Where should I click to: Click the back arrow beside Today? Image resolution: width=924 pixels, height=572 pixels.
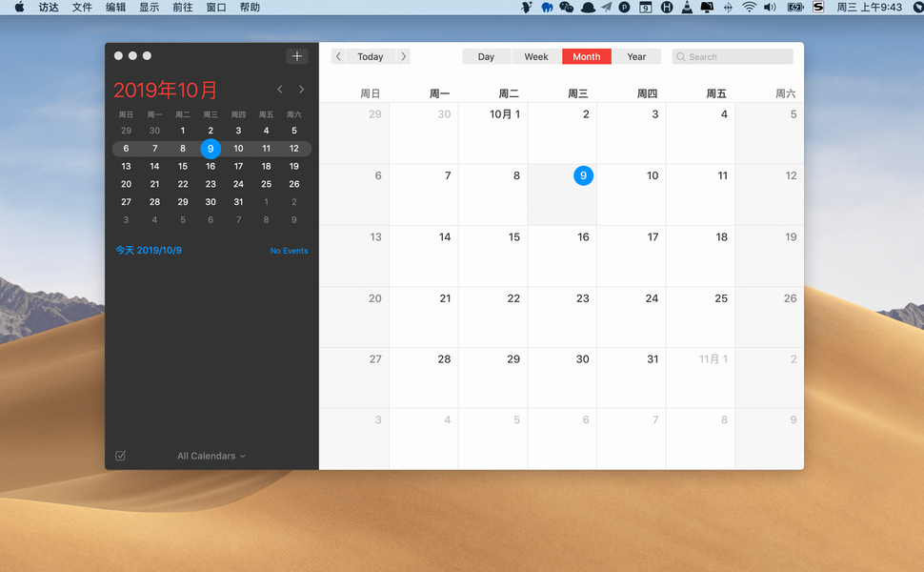point(338,56)
